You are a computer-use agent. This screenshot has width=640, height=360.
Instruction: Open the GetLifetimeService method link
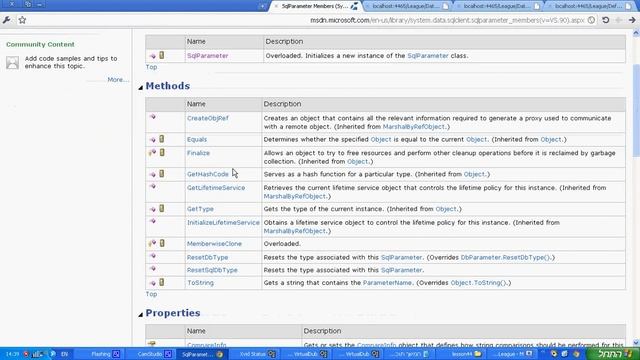[216, 188]
